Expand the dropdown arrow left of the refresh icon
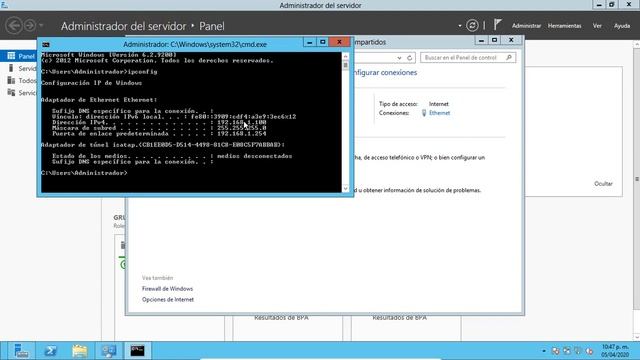Screen dimensions: 640x360 [x=460, y=26]
